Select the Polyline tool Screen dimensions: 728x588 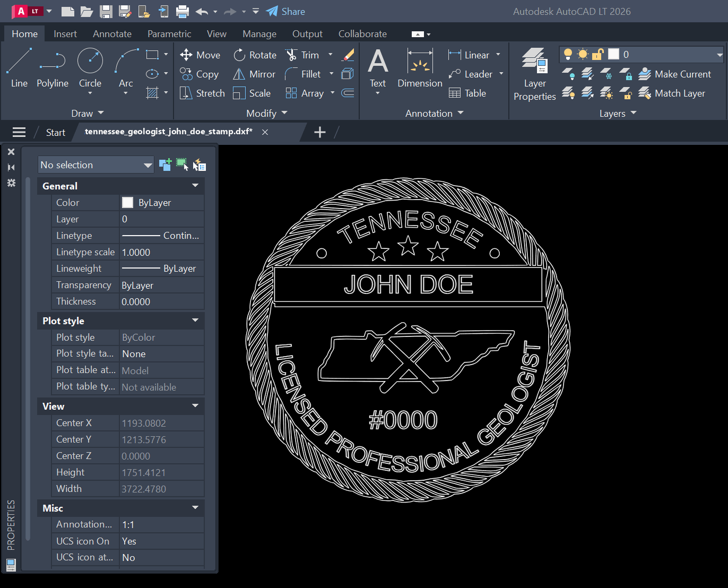tap(53, 67)
